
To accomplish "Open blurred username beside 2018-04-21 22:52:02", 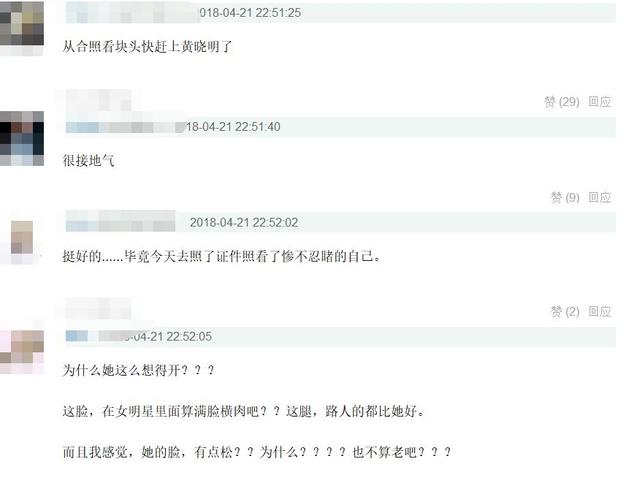I will point(121,221).
